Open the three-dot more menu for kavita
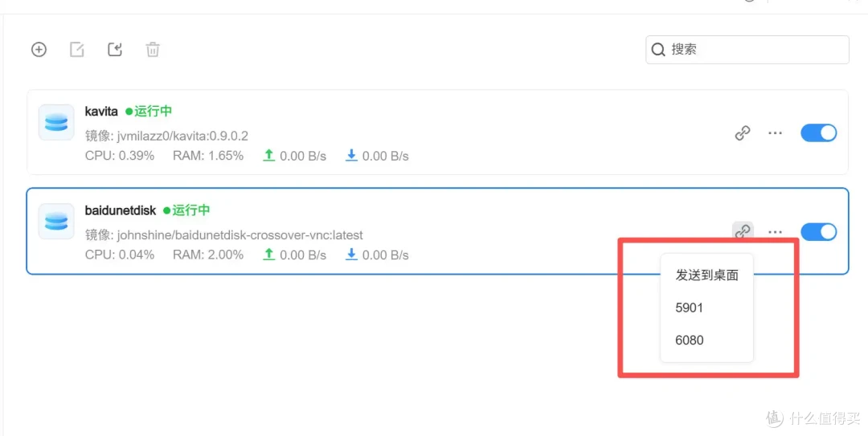The image size is (868, 436). click(x=775, y=132)
